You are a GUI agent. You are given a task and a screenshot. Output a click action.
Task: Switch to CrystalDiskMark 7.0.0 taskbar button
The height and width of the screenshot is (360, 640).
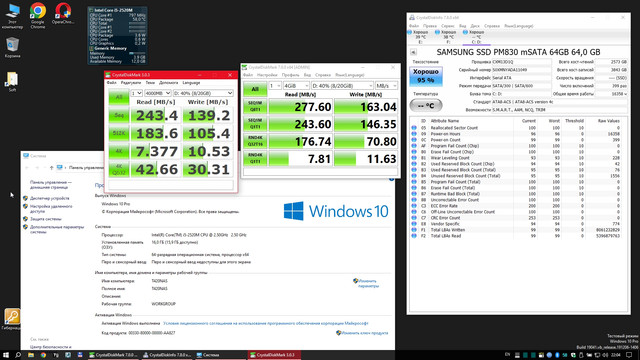click(113, 355)
